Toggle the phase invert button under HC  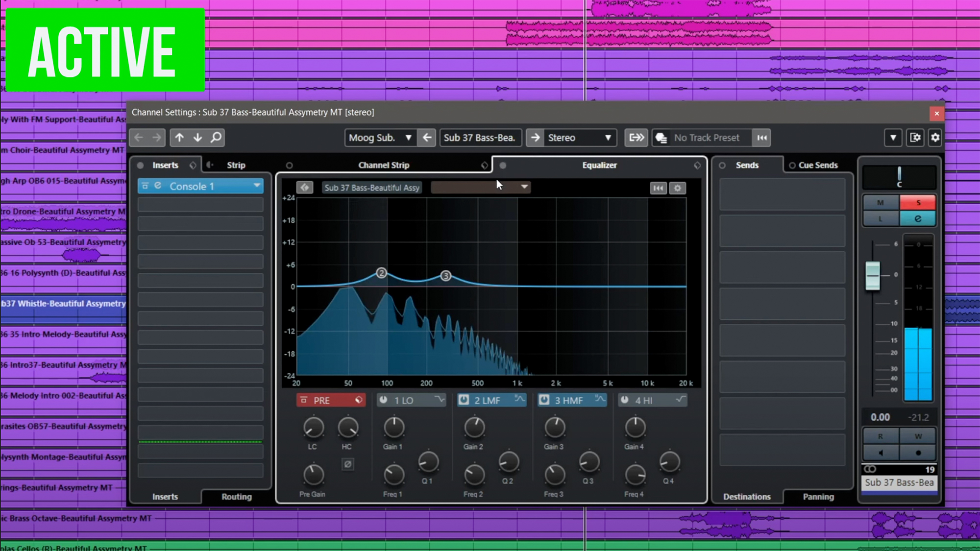point(347,464)
